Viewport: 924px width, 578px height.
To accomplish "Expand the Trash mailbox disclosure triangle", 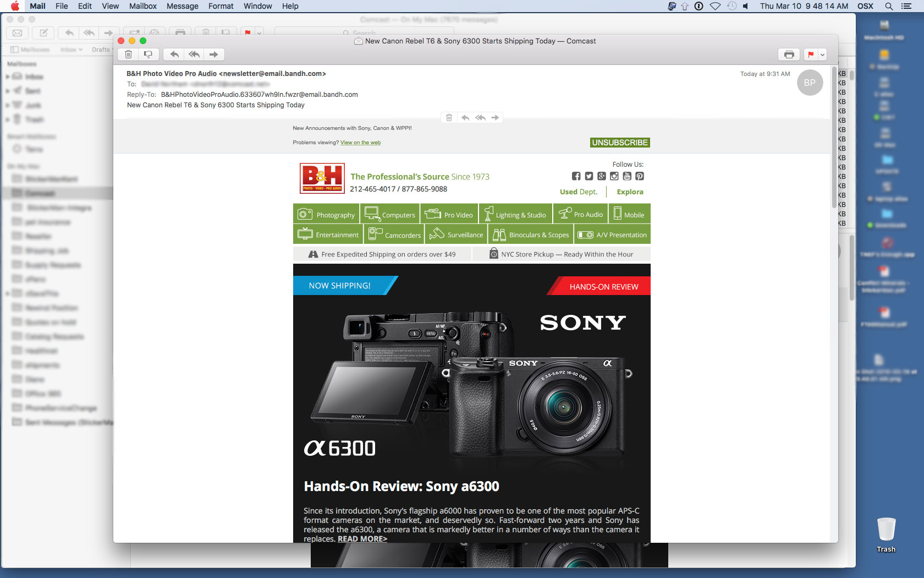I will pos(8,119).
